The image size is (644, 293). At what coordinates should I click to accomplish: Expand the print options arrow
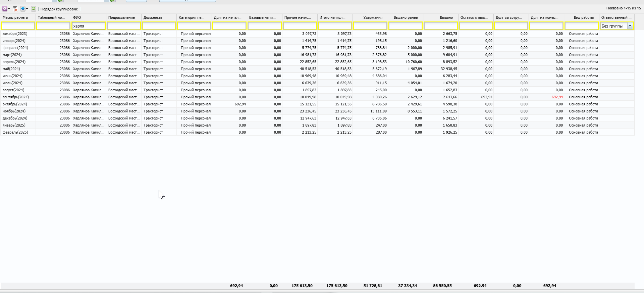pos(27,9)
